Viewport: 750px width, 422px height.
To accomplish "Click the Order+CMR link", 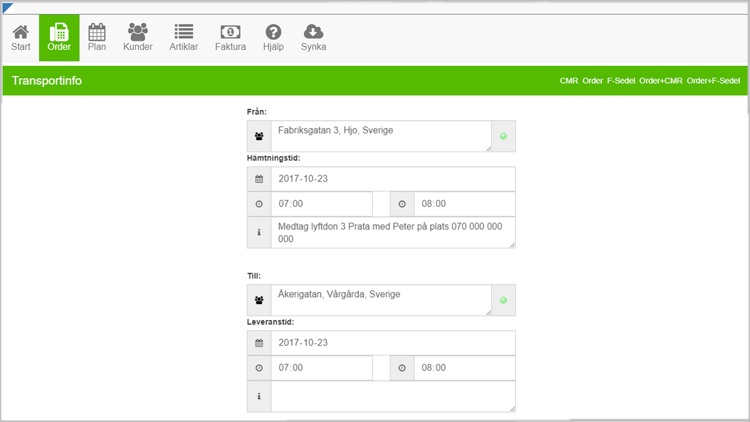I will click(661, 81).
